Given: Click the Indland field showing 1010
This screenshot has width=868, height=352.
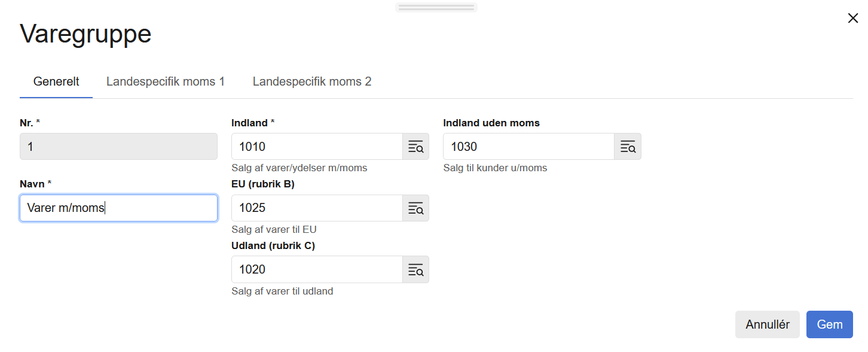Looking at the screenshot, I should tap(317, 147).
